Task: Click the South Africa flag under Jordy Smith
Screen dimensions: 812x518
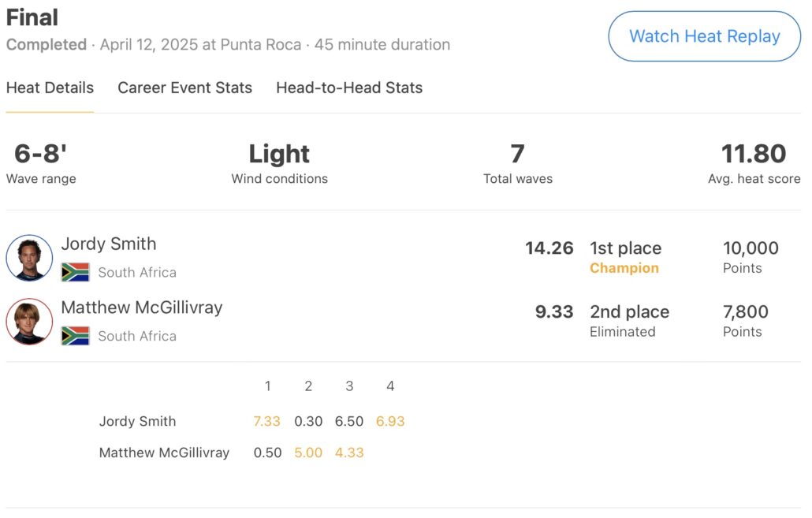Action: coord(76,272)
